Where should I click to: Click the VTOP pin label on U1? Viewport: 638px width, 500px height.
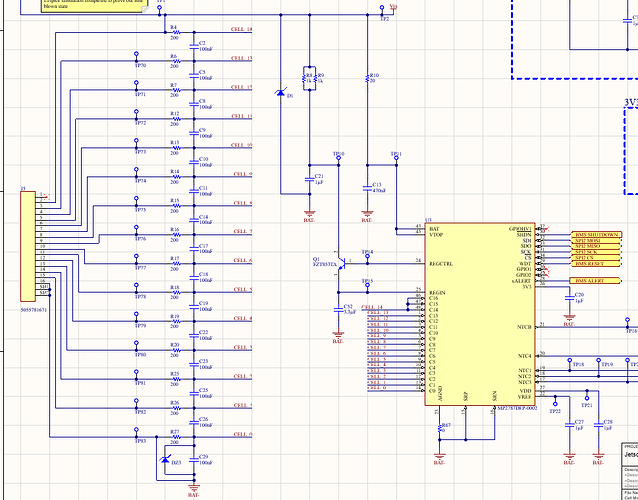click(x=436, y=235)
